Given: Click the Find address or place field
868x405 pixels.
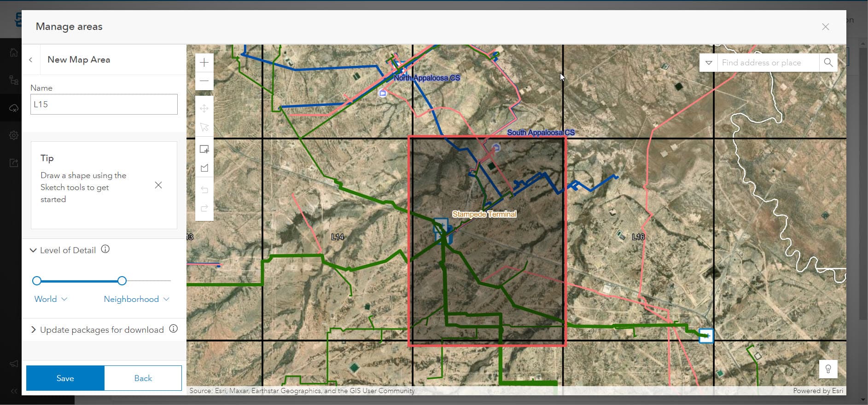Looking at the screenshot, I should (x=768, y=63).
